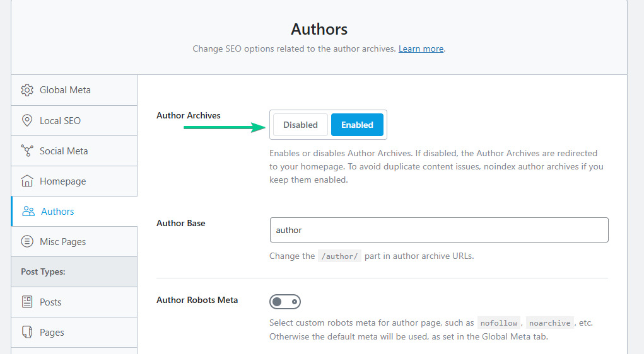Switch to the Social Meta tab
644x354 pixels.
tap(64, 151)
